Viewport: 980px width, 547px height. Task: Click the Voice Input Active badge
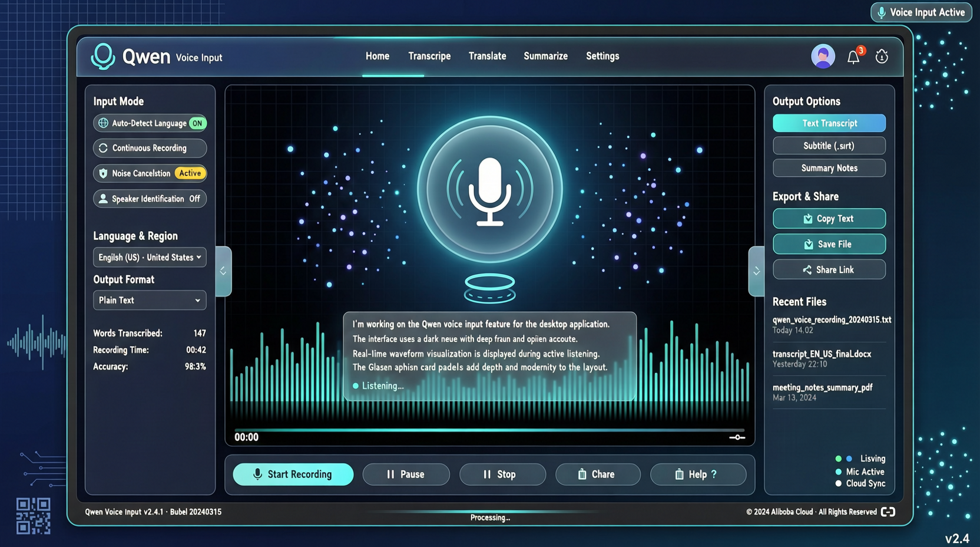[921, 12]
